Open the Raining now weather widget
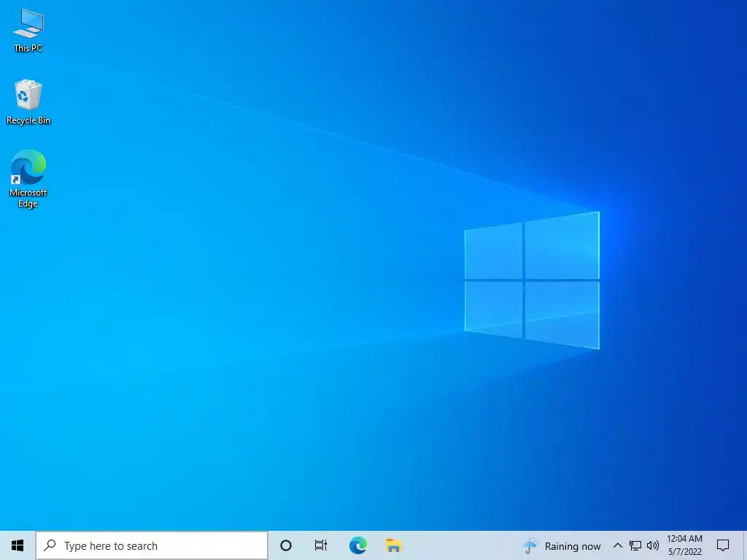 point(562,546)
